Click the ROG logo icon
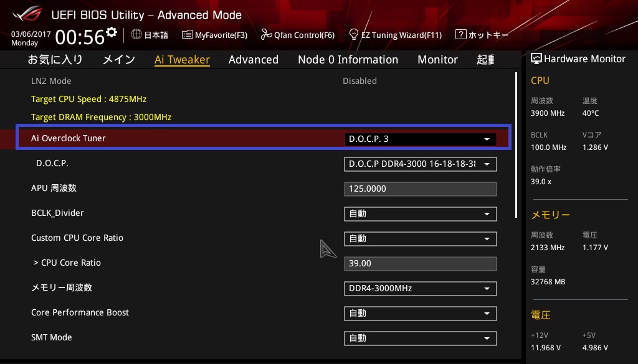This screenshot has height=364, width=638. tap(27, 14)
